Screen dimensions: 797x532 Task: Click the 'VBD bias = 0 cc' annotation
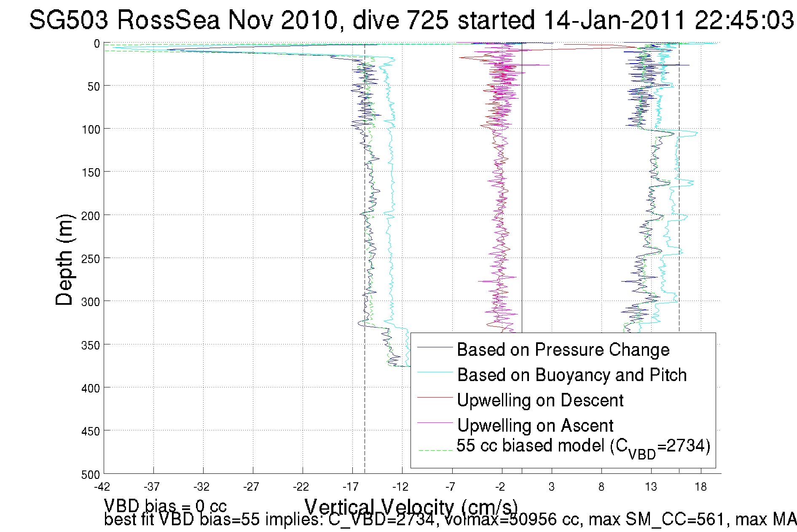click(165, 505)
